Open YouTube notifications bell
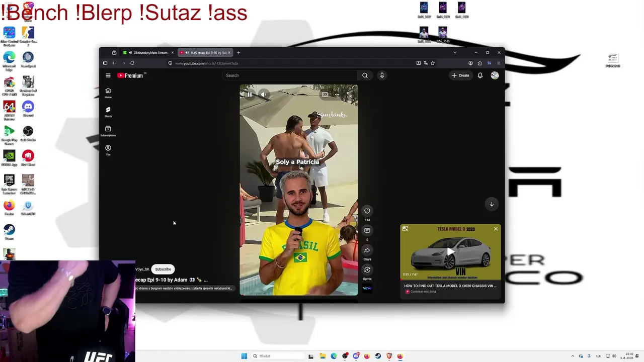 coord(480,75)
